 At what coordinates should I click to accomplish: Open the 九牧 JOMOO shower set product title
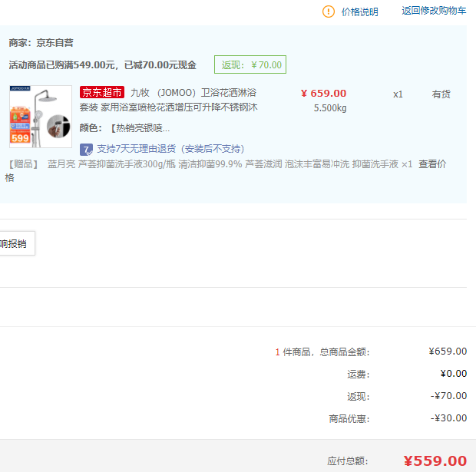point(168,100)
